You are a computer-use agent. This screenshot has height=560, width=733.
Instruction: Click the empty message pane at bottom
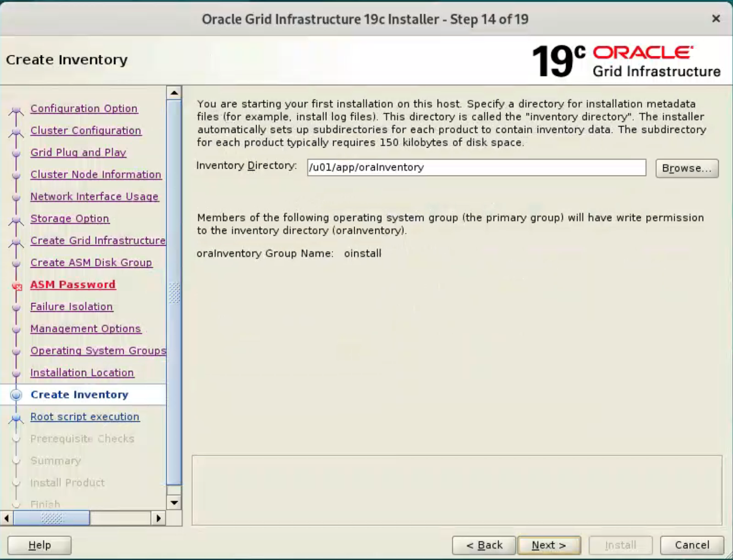point(457,490)
